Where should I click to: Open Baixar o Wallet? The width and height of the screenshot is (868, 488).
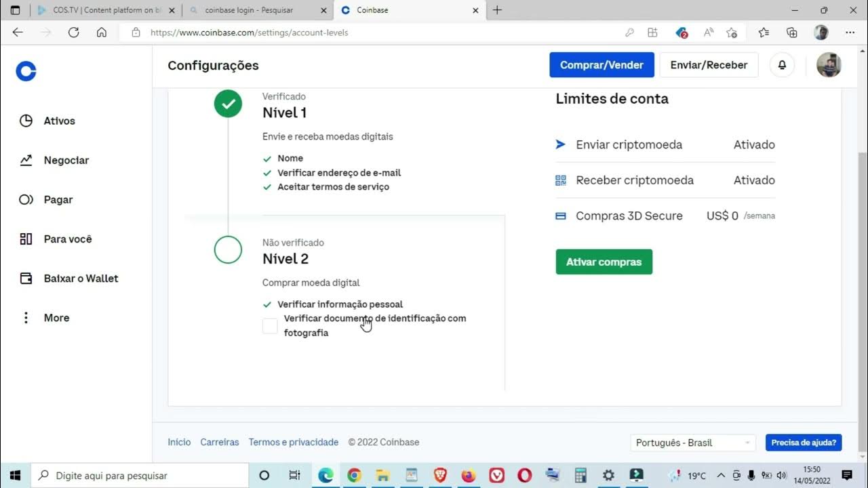pos(68,278)
